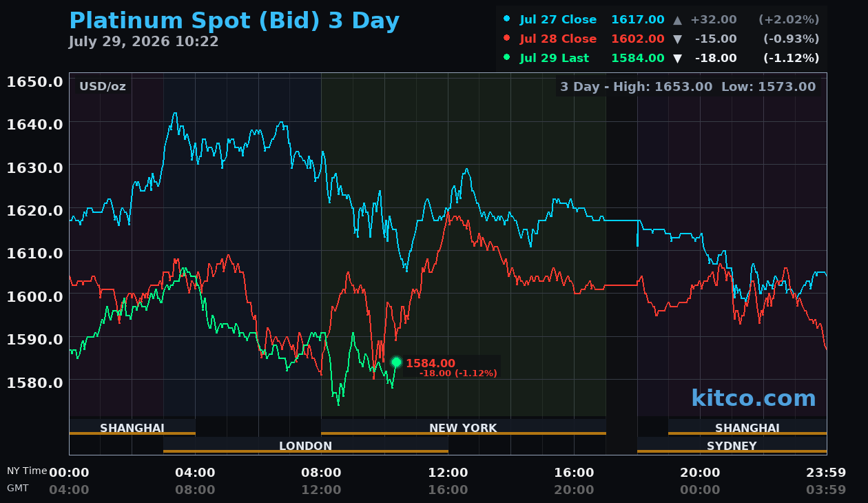Click the 00:00 NY time tick
Screen dimensions: 868x503
pyautogui.click(x=69, y=473)
